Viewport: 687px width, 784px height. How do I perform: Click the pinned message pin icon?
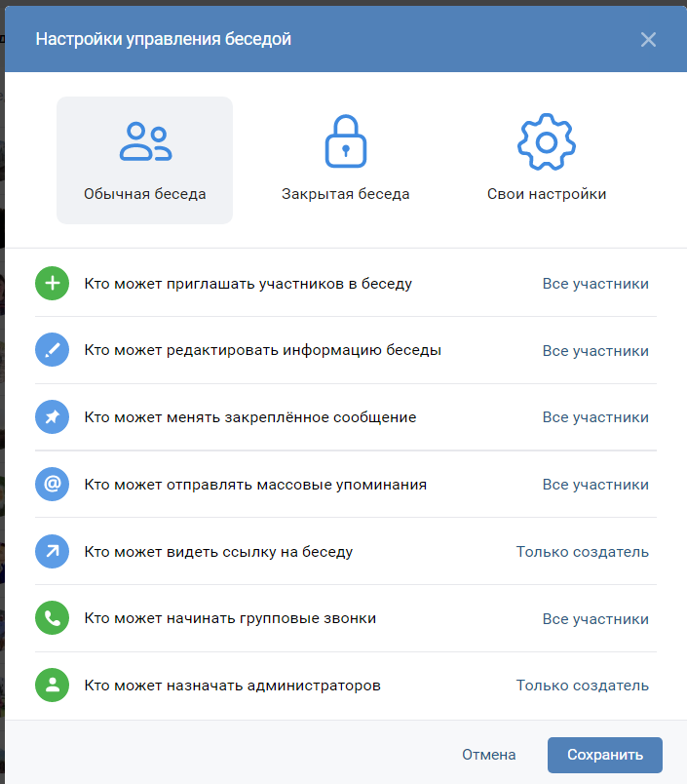pos(52,417)
